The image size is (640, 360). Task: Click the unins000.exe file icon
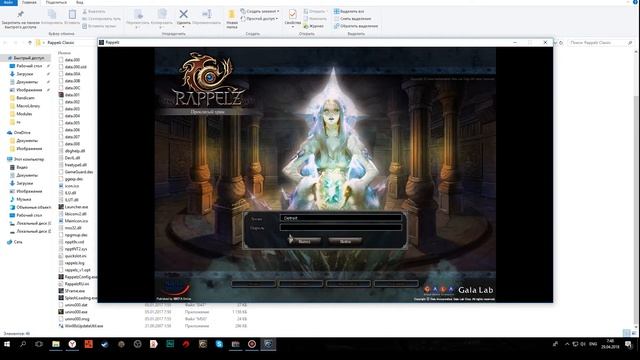tap(61, 312)
